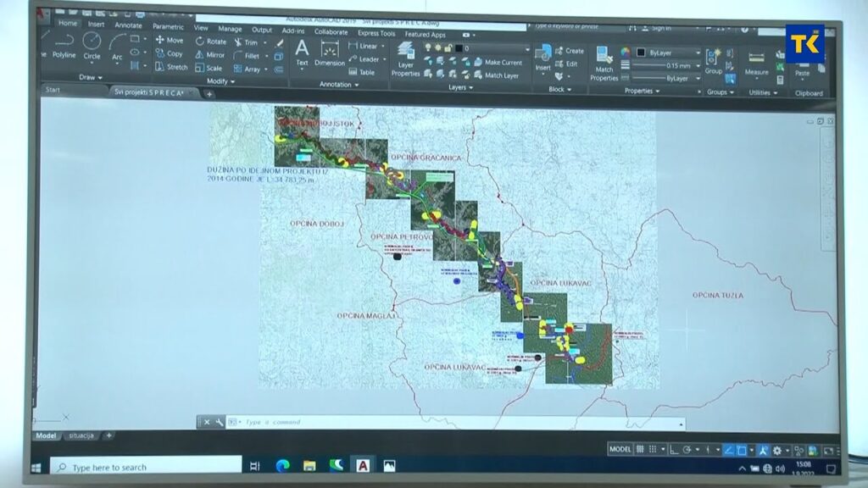The image size is (868, 488).
Task: Activate the Text annotation tool
Action: pos(302,52)
